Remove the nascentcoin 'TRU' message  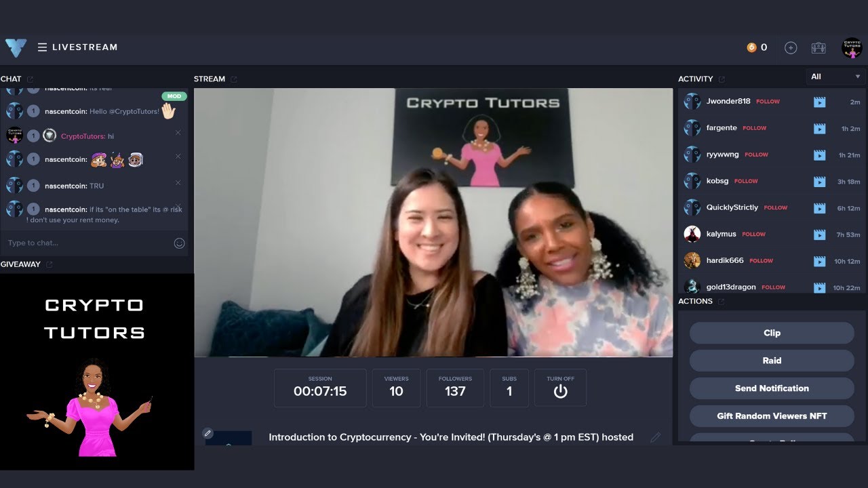click(178, 183)
